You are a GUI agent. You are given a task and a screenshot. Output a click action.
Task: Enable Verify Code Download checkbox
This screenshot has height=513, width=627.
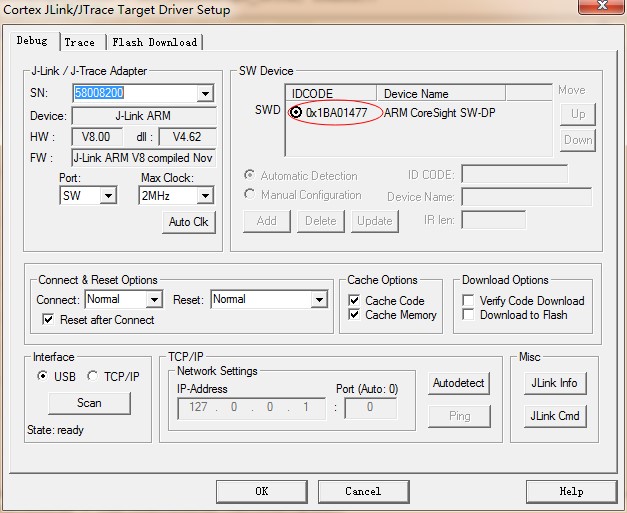click(x=468, y=300)
